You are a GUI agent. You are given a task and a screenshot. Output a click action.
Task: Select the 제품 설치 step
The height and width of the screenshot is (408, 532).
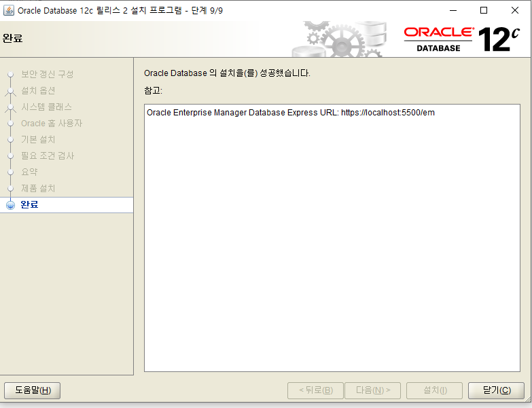(38, 188)
